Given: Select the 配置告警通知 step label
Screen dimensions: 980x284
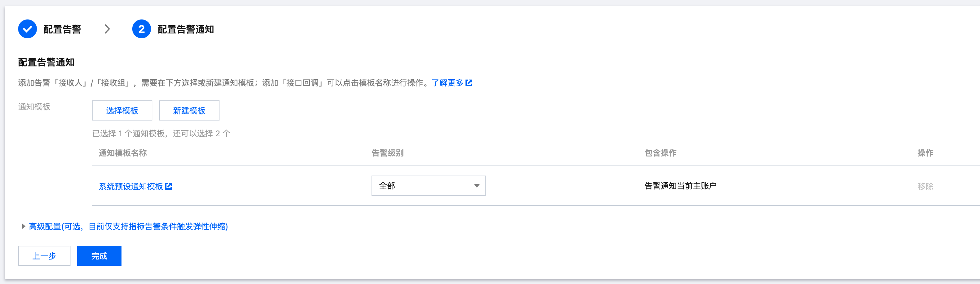Looking at the screenshot, I should tap(186, 29).
